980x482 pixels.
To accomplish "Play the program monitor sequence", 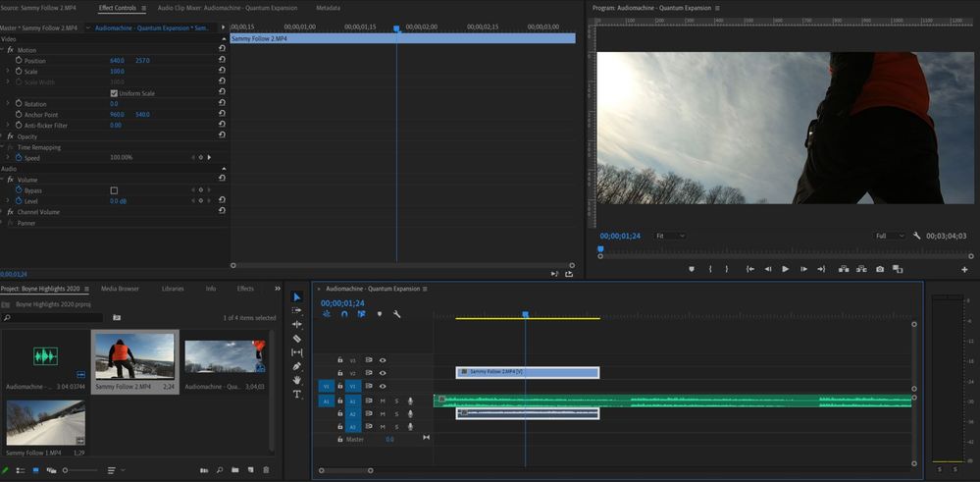I will 786,269.
